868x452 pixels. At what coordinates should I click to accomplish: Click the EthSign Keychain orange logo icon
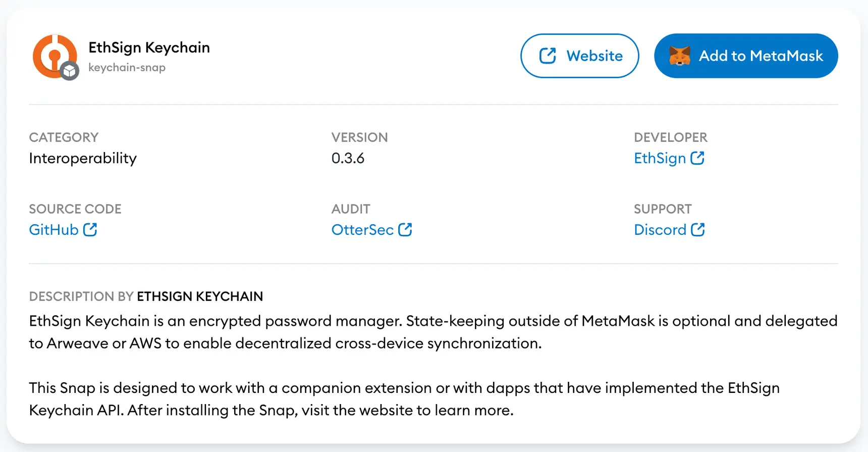(x=53, y=53)
